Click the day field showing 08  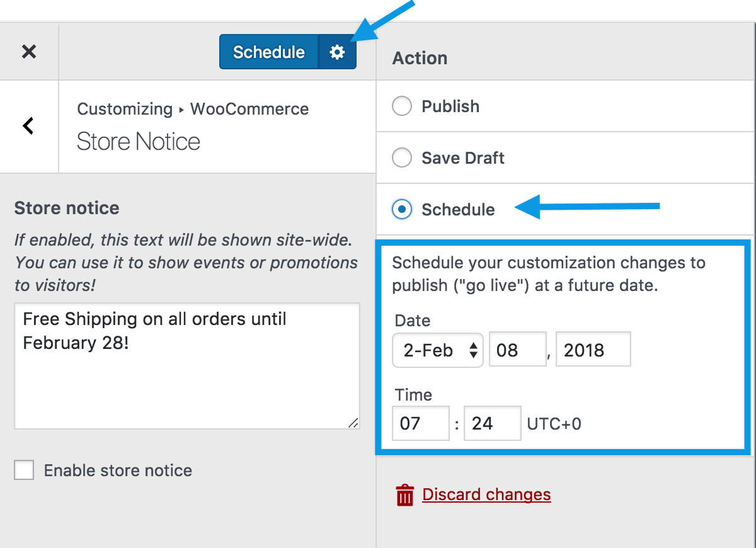[517, 349]
